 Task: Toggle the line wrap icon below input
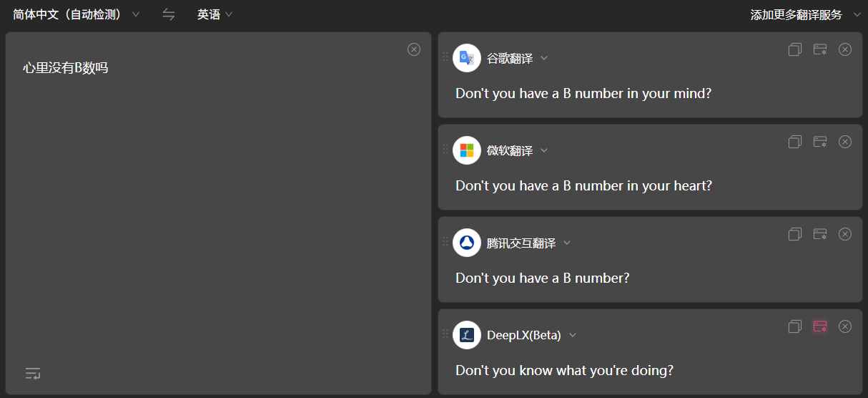(x=33, y=373)
